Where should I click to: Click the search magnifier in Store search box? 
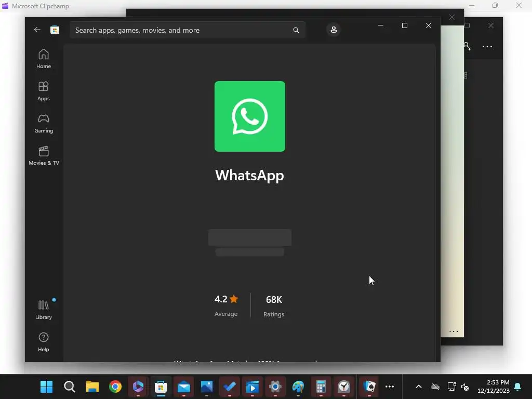click(x=296, y=30)
